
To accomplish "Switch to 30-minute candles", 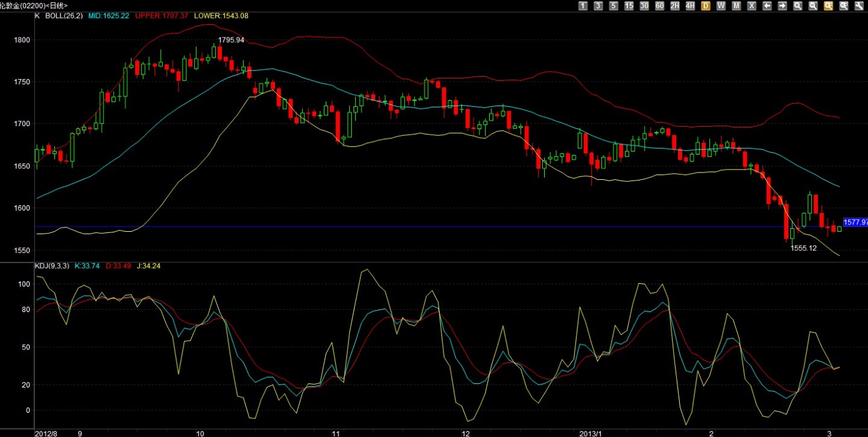I will point(644,5).
